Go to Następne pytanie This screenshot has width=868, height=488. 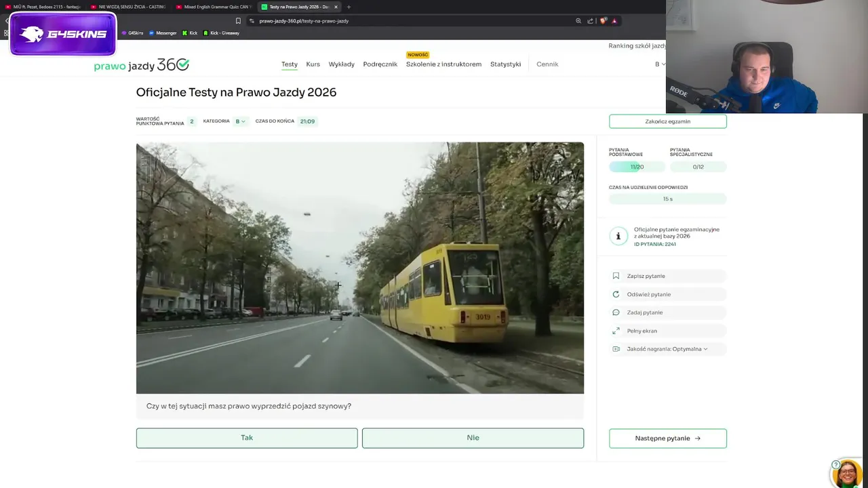(x=668, y=439)
